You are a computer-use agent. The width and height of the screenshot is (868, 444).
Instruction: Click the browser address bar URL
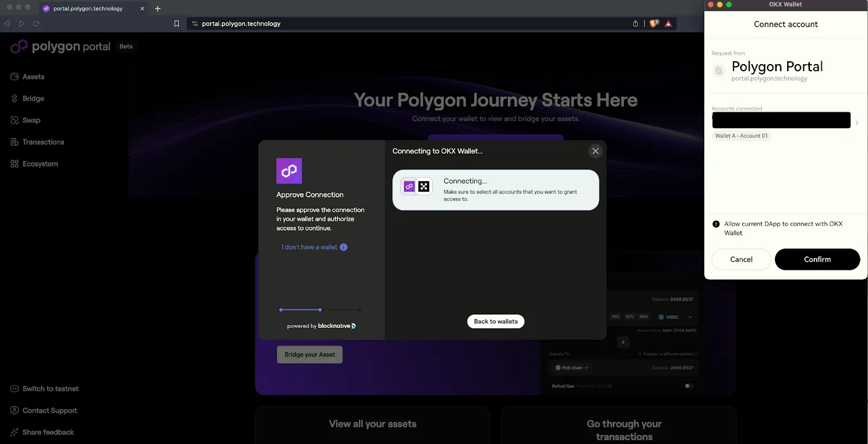click(x=241, y=23)
